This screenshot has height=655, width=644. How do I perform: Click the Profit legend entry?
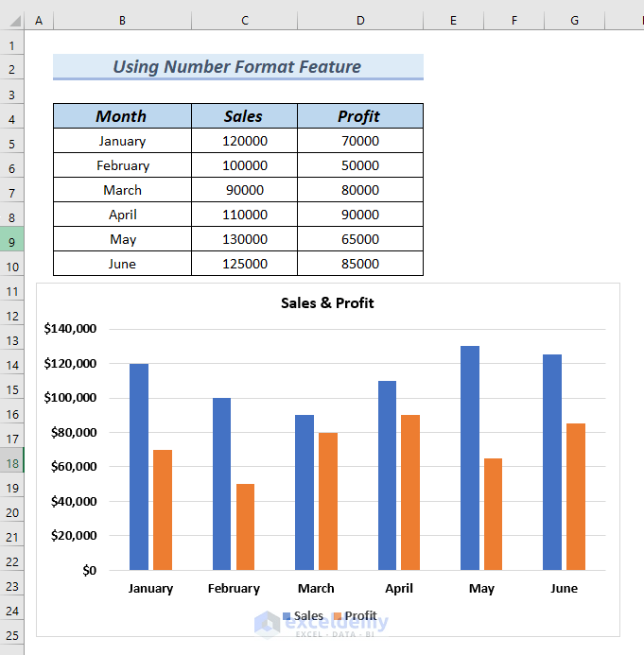356,615
